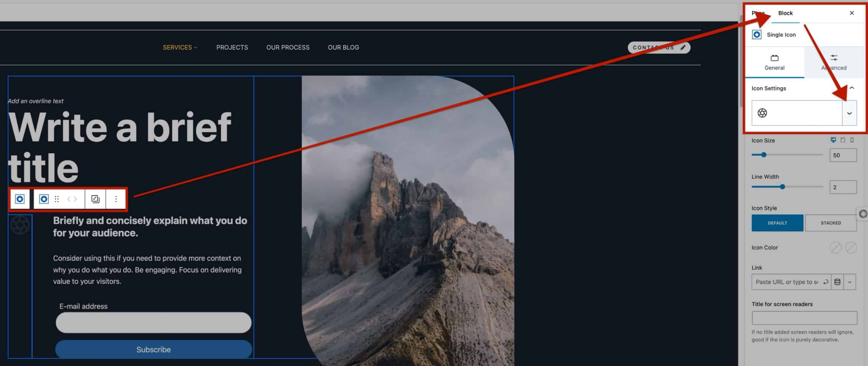Image resolution: width=868 pixels, height=366 pixels.
Task: Select the STACKED icon style
Action: [x=831, y=223]
